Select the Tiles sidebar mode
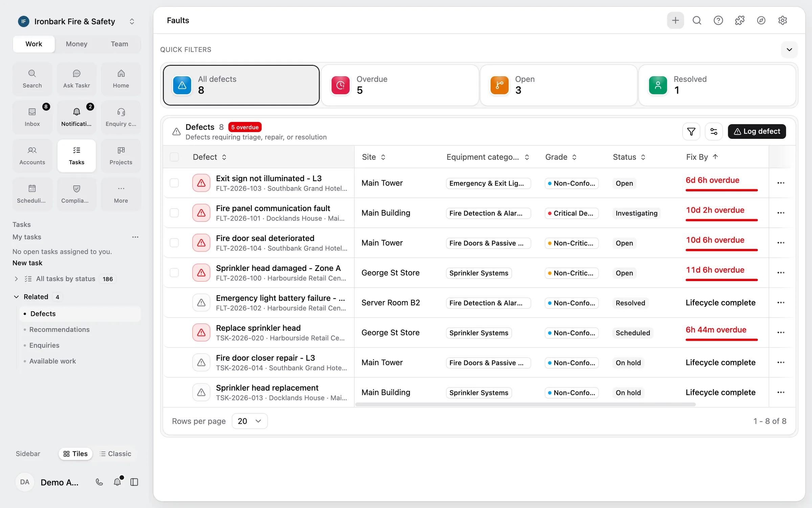The height and width of the screenshot is (508, 812). click(75, 453)
